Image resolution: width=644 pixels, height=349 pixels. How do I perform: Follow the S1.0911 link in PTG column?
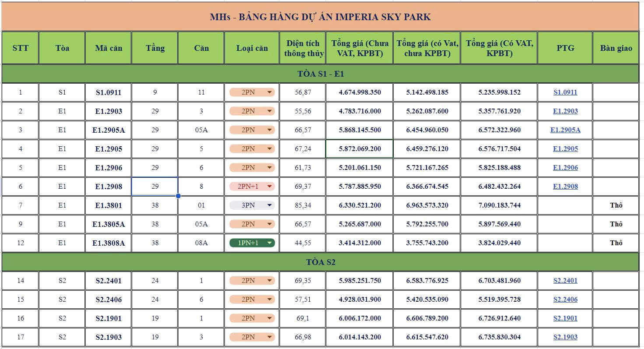pos(565,92)
